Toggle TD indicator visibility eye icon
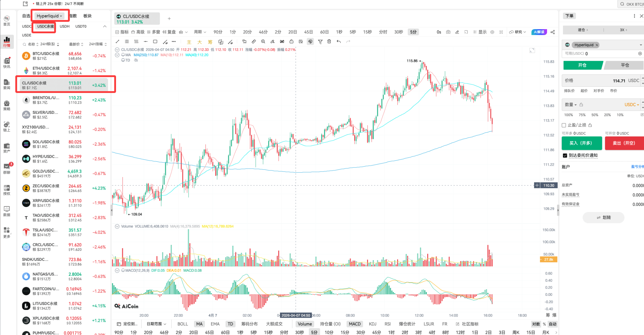Viewport: 644px width, 335px height. (136, 60)
